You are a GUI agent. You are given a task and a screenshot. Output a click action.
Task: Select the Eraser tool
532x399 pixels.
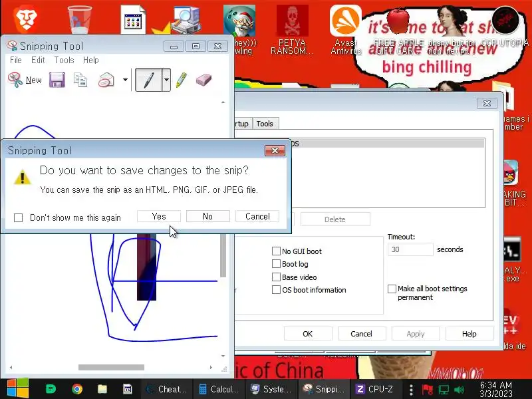[x=203, y=80]
